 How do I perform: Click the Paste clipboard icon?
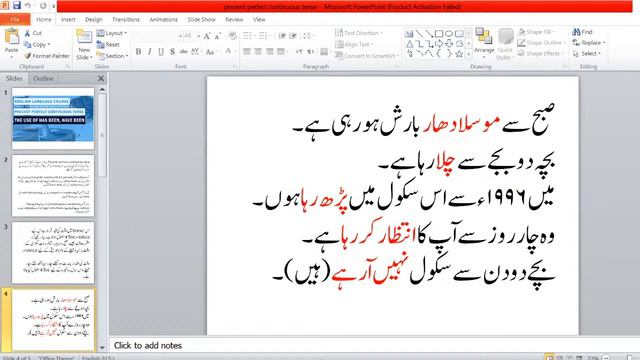[11, 37]
